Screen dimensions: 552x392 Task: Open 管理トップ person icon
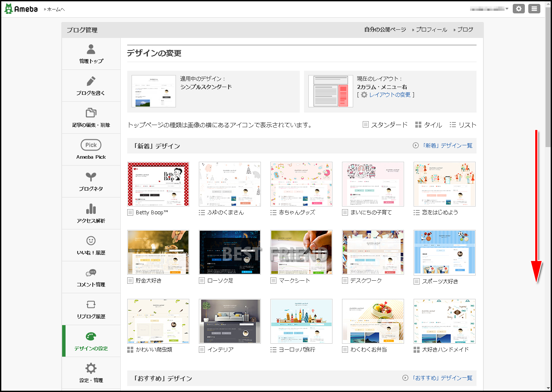(x=91, y=49)
